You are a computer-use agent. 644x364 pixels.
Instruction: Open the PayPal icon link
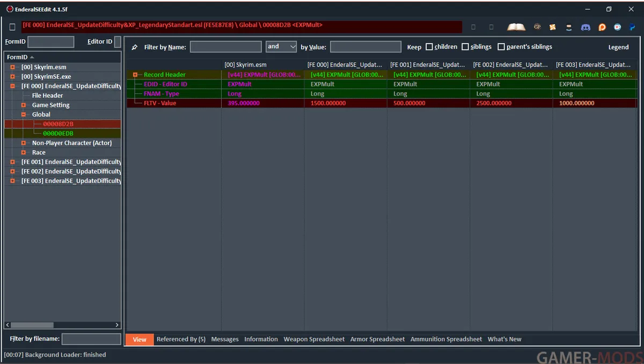(632, 27)
